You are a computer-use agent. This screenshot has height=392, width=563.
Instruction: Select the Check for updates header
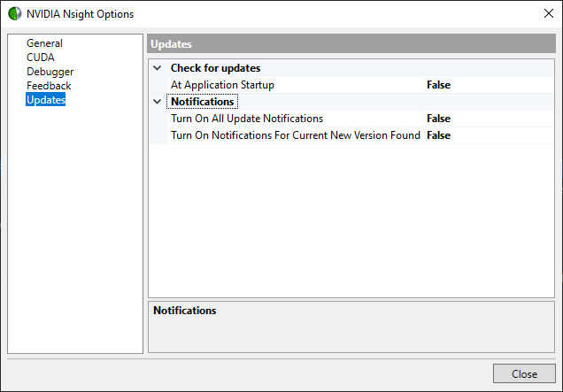coord(215,68)
